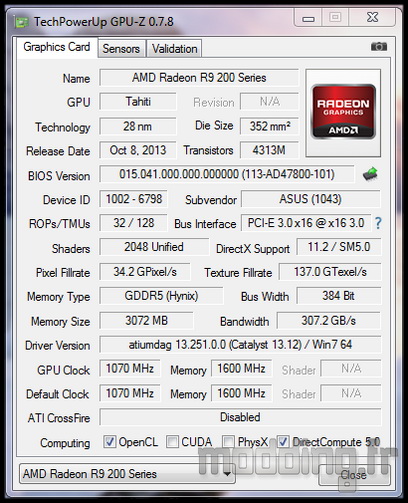
Task: Switch to the Validation tab
Action: [x=174, y=49]
